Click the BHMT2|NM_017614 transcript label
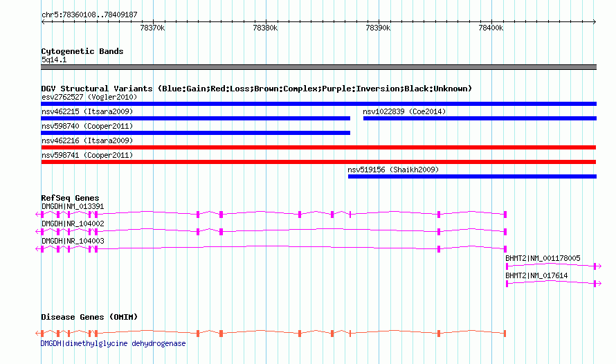 point(536,275)
